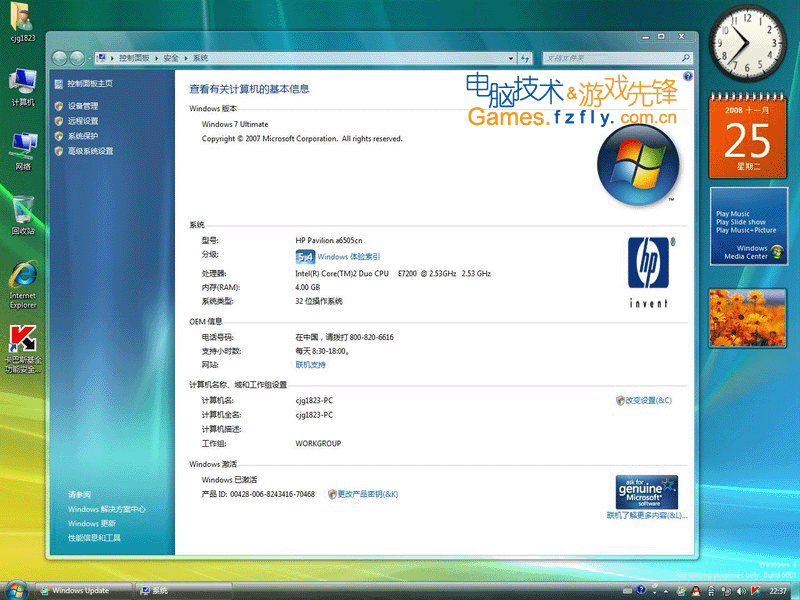Launch Internet Explorer from desktop
Viewport: 800px width, 600px height.
[x=23, y=285]
